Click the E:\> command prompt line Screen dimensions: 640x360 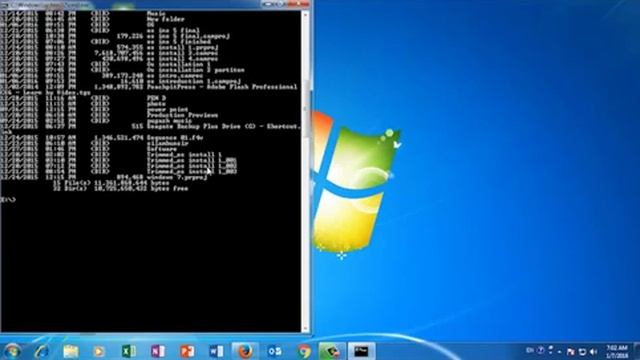click(x=8, y=200)
